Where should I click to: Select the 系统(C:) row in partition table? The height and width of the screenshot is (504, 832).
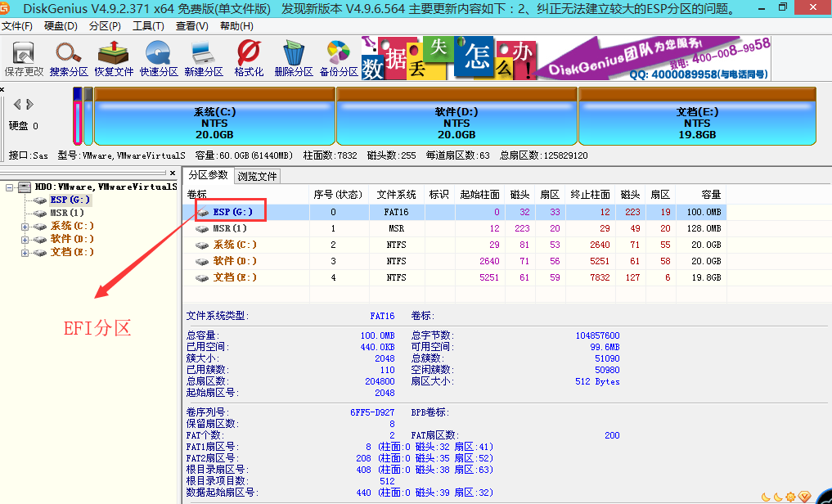click(454, 245)
